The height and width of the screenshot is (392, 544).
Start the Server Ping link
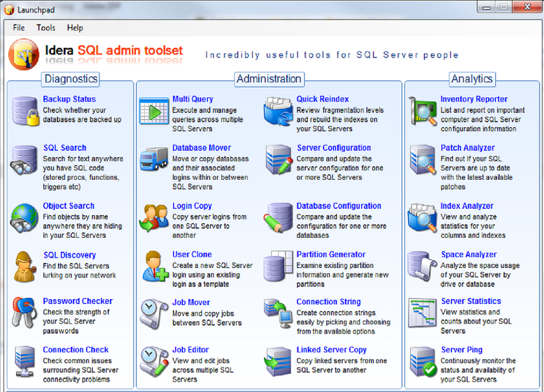coord(462,350)
